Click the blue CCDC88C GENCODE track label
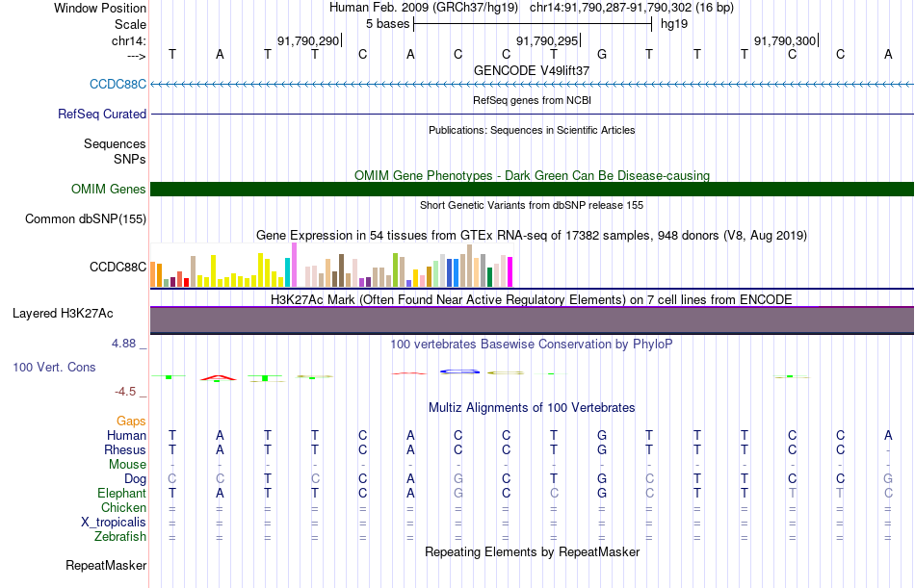This screenshot has height=588, width=915. (118, 84)
